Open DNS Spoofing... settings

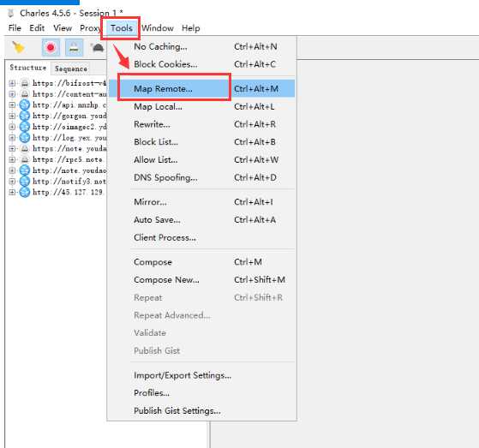(x=201, y=177)
